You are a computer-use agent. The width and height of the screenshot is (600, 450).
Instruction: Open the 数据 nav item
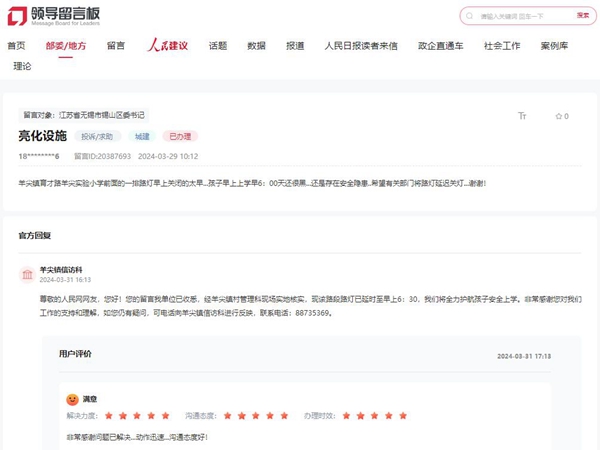click(x=256, y=46)
